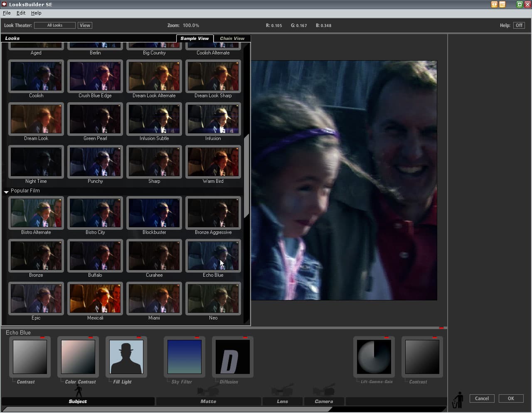This screenshot has height=413, width=532.
Task: Collapse the Popular Film group
Action: 6,192
